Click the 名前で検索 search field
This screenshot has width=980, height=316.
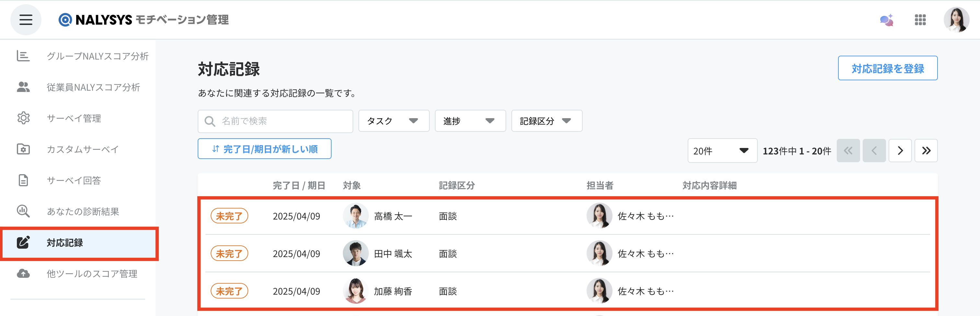(275, 121)
